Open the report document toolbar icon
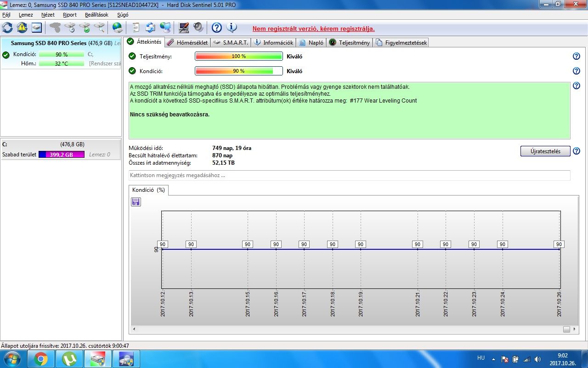The width and height of the screenshot is (588, 368). tap(136, 28)
